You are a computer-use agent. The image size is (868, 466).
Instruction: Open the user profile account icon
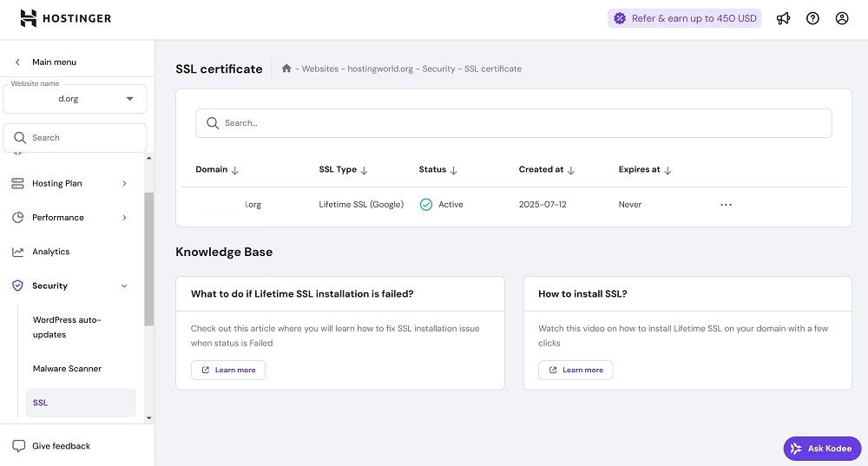pos(842,18)
